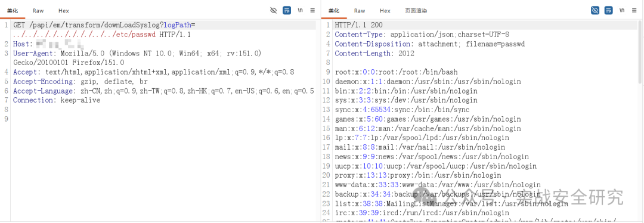
Task: Click the ../etc/passwd traversal path text
Action: point(84,35)
